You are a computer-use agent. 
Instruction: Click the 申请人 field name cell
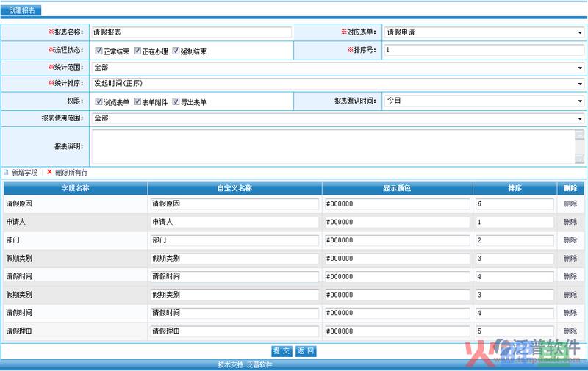coord(76,222)
